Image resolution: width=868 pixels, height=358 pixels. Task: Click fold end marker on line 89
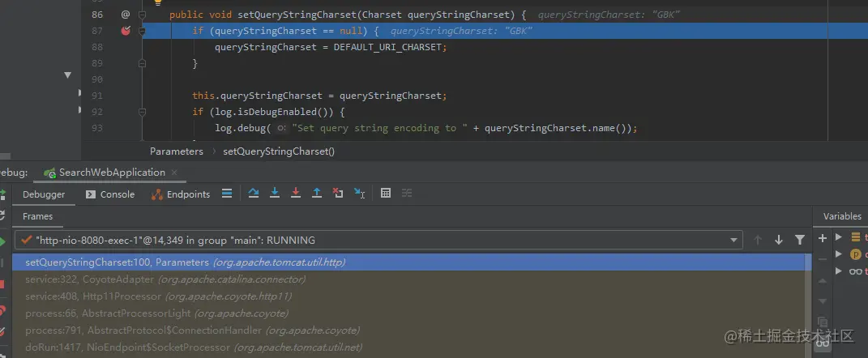point(143,64)
